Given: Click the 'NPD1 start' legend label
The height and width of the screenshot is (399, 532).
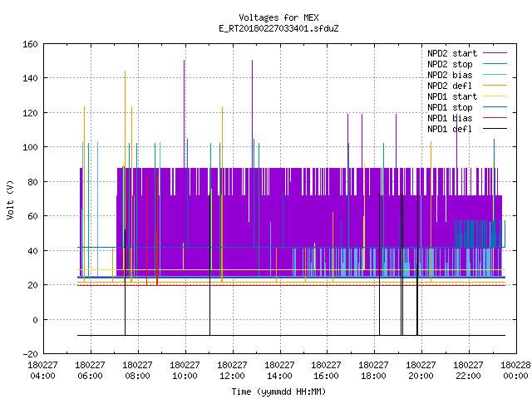Looking at the screenshot, I should (452, 96).
